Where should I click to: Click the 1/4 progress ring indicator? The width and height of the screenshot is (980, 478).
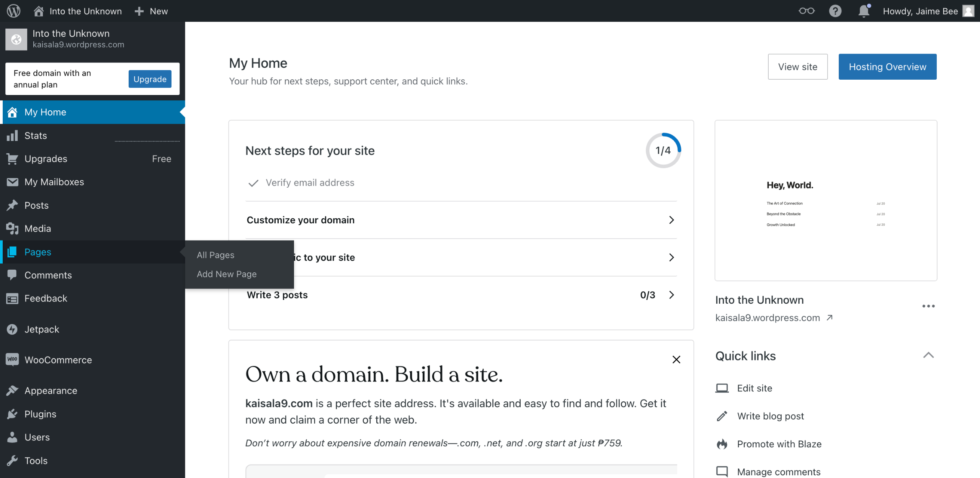[663, 151]
